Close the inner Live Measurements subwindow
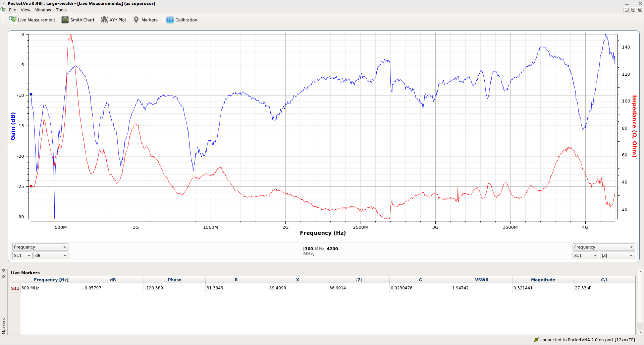 click(640, 10)
